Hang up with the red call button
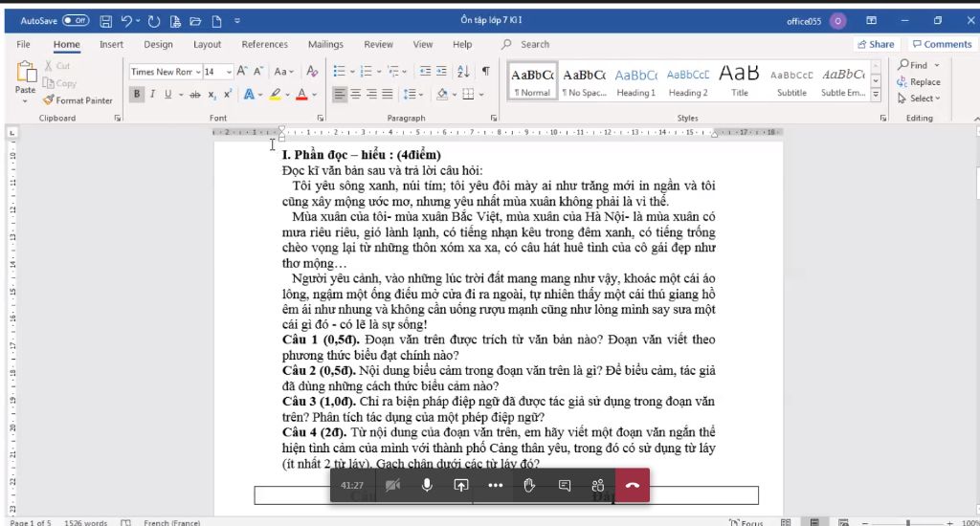The image size is (980, 526). pos(632,486)
